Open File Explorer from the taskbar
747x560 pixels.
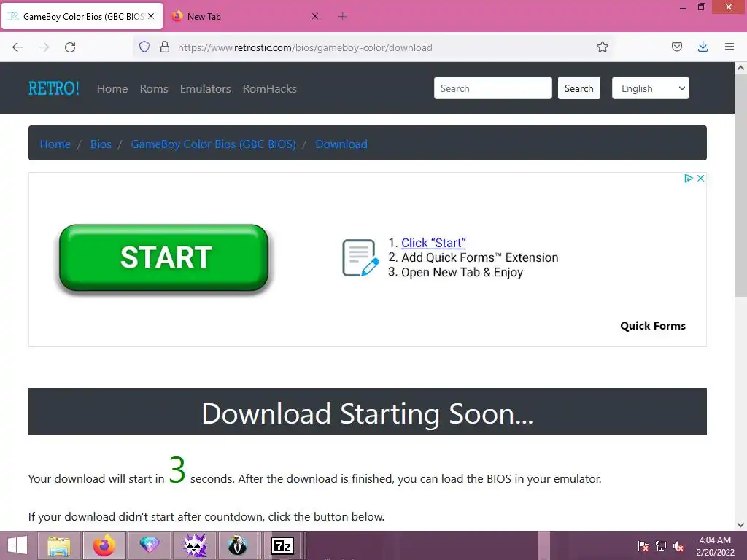(x=59, y=545)
